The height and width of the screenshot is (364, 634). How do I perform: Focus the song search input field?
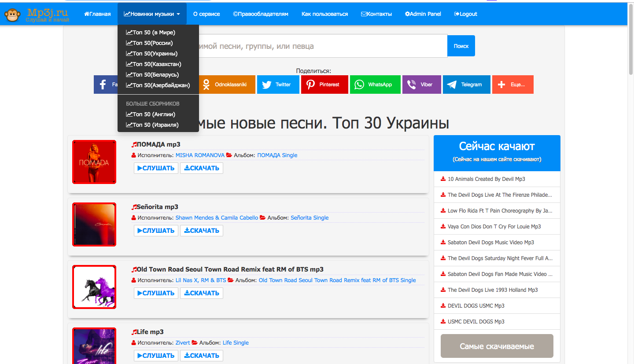(323, 46)
